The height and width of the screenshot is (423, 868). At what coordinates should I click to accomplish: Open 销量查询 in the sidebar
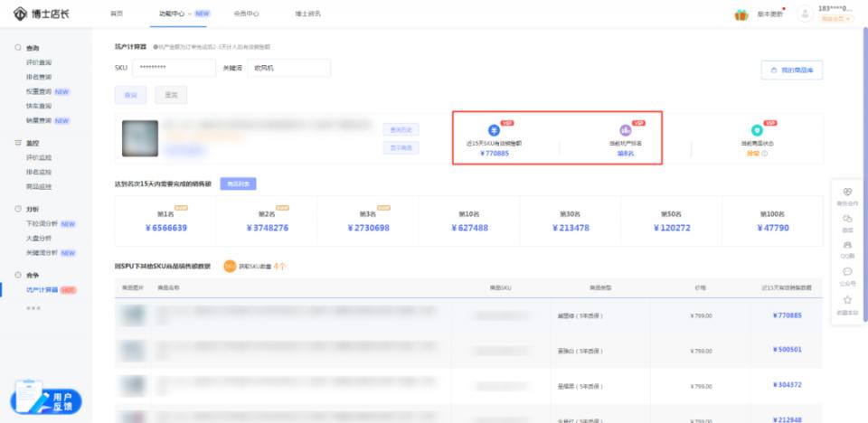coord(39,120)
